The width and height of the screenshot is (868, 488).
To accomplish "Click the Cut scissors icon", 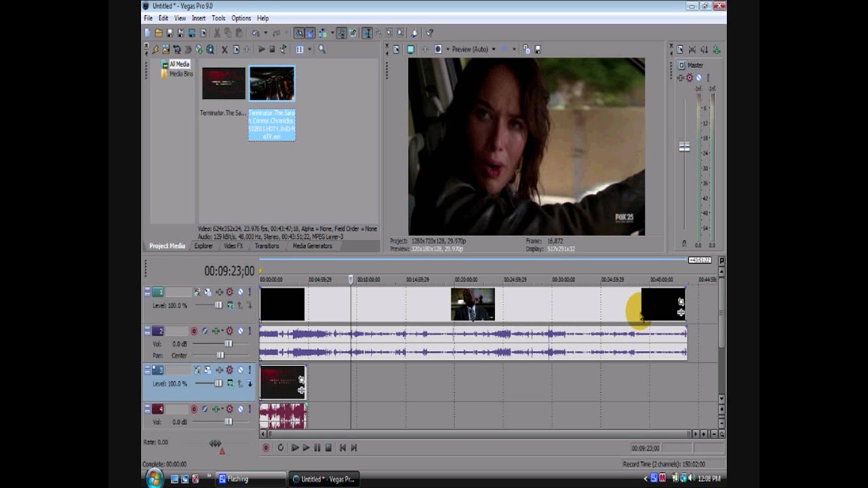I will [217, 33].
